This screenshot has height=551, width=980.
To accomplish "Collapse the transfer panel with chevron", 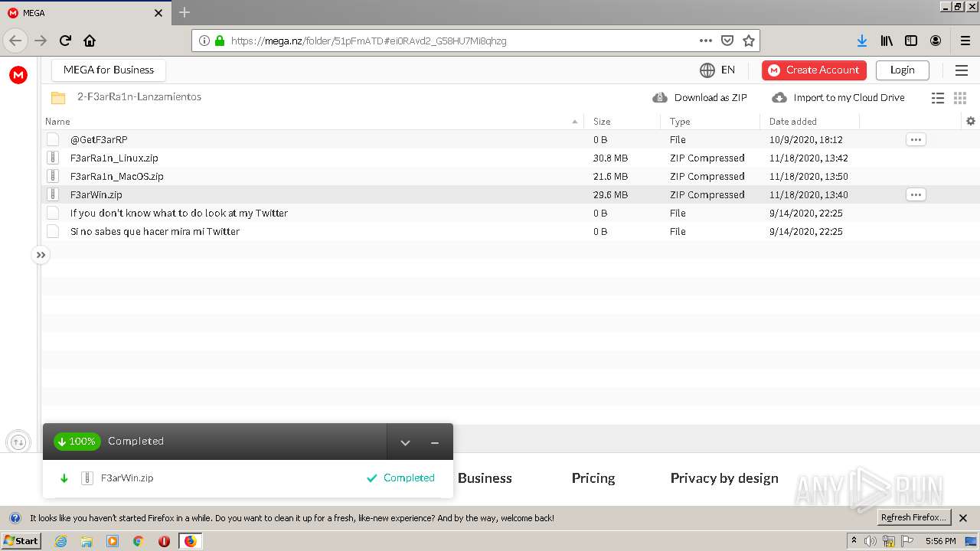I will 405,442.
